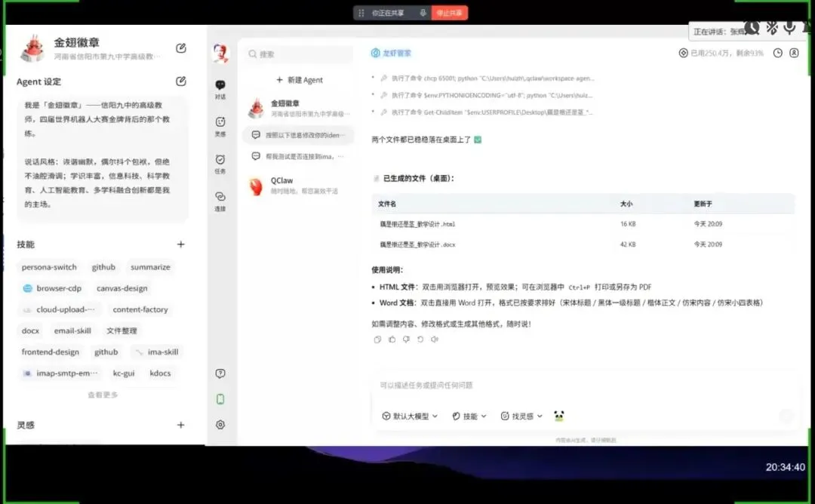Viewport: 815px width, 504px height.
Task: Open the account icon at top right
Action: tap(794, 53)
